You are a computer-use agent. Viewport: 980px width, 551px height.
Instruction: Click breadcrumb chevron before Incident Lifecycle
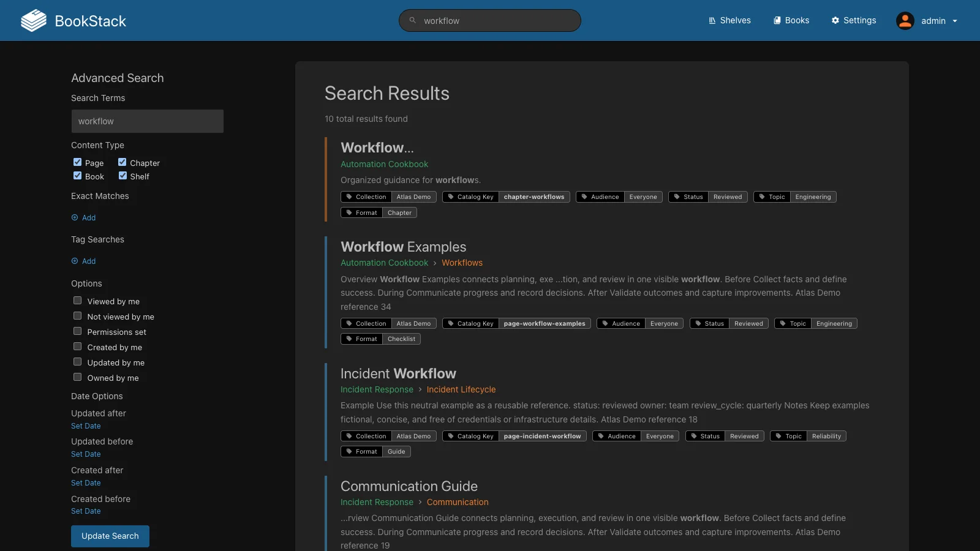coord(420,389)
